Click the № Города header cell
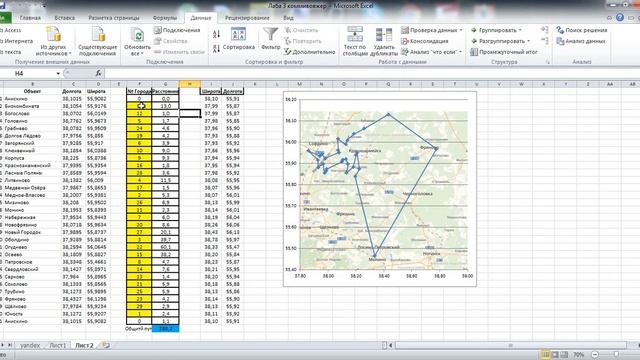The height and width of the screenshot is (360, 640). click(x=139, y=91)
